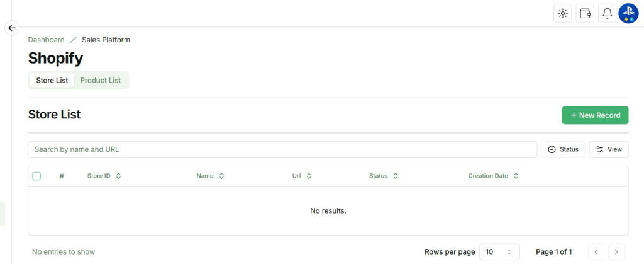This screenshot has width=644, height=264.
Task: Click the back arrow sidebar button
Action: click(x=12, y=28)
